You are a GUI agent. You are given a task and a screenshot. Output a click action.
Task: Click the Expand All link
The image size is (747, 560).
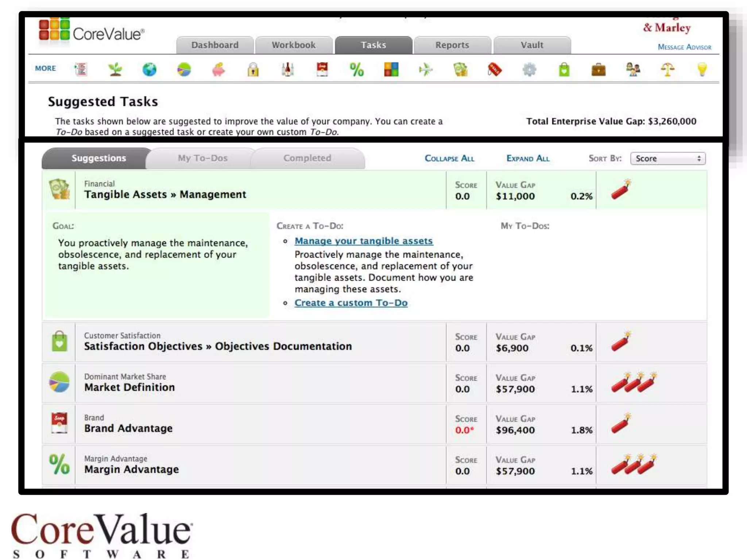pyautogui.click(x=527, y=159)
